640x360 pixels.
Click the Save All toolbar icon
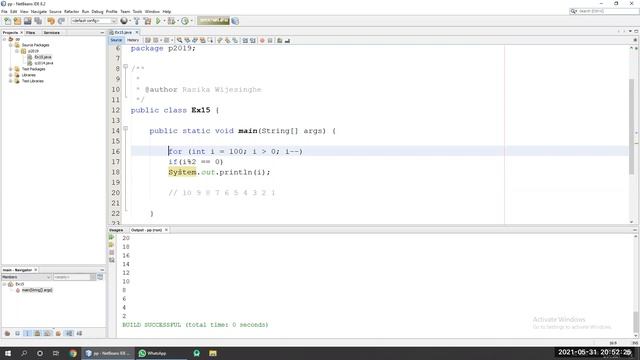[38, 21]
